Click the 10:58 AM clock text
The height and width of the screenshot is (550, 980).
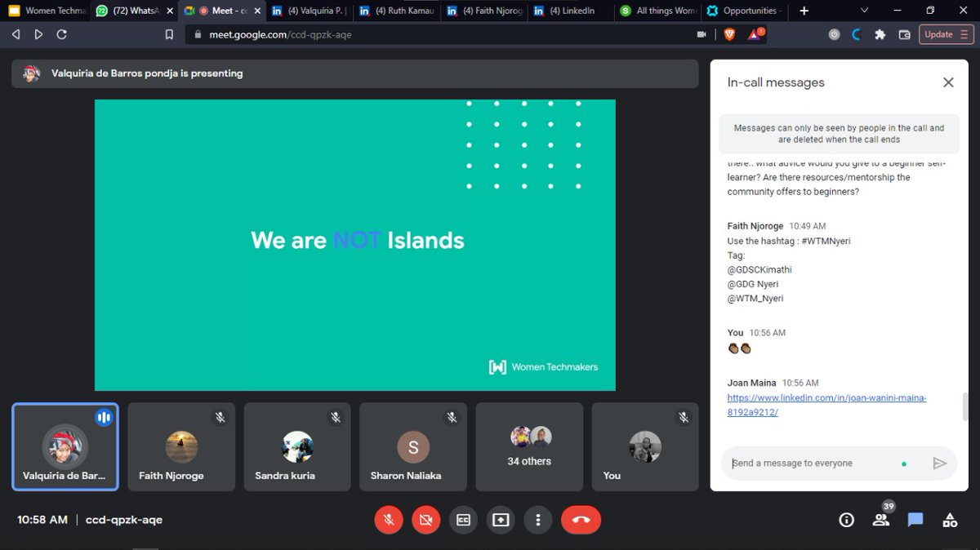pyautogui.click(x=42, y=520)
